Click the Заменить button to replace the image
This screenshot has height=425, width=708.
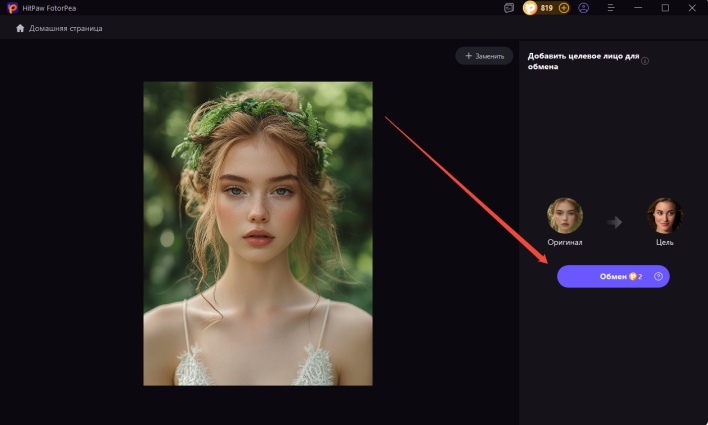[x=484, y=56]
